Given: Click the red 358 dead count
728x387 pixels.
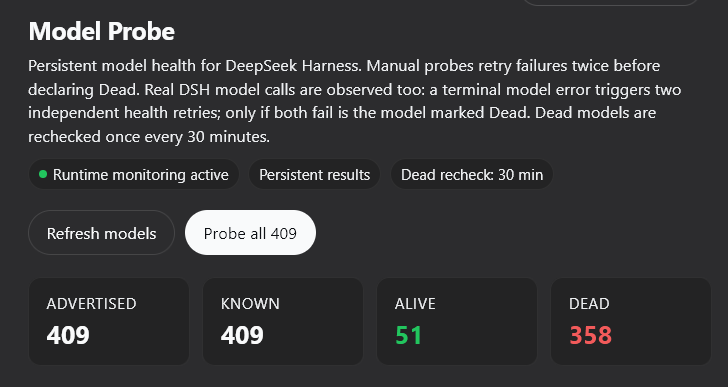Looking at the screenshot, I should 591,335.
